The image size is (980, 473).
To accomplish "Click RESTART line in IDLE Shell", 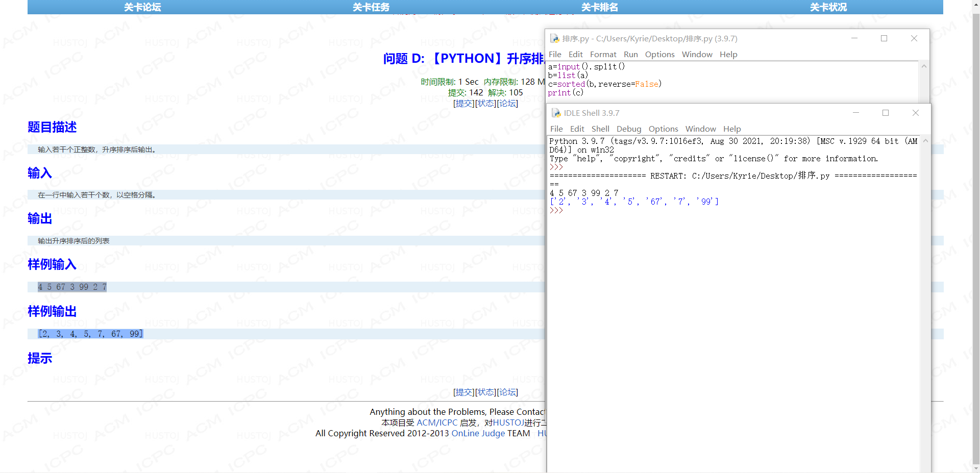I will tap(733, 176).
